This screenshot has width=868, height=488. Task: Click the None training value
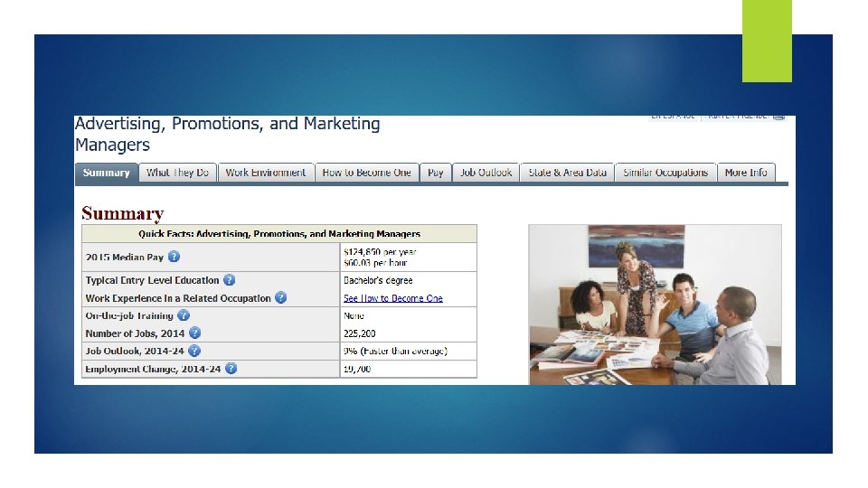click(354, 316)
